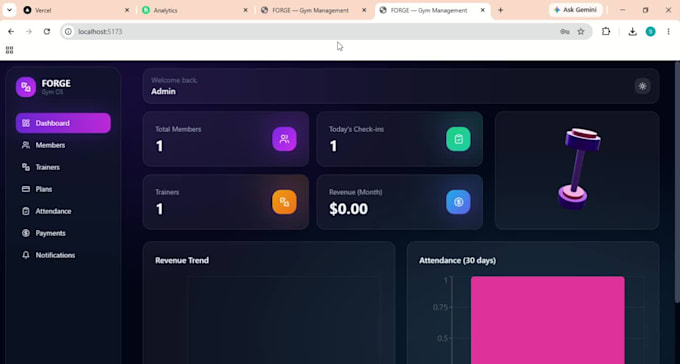The image size is (680, 364).
Task: Bookmark this page with the star
Action: point(581,32)
